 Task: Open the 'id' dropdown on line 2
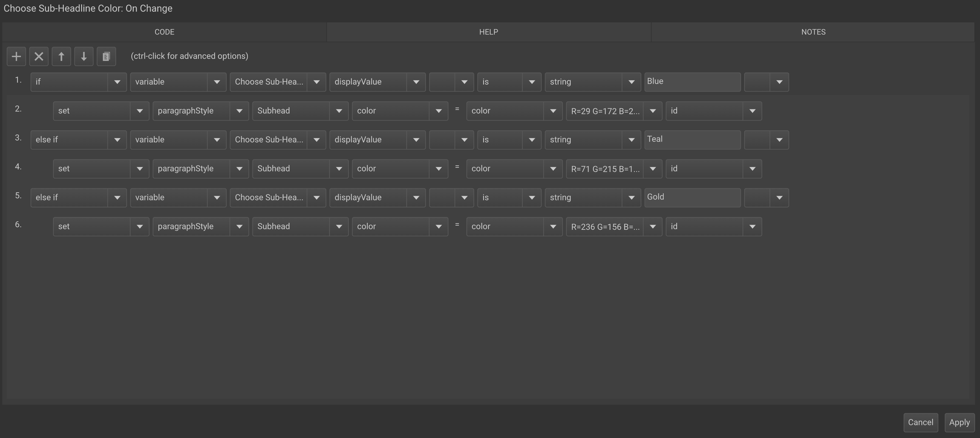pyautogui.click(x=713, y=111)
